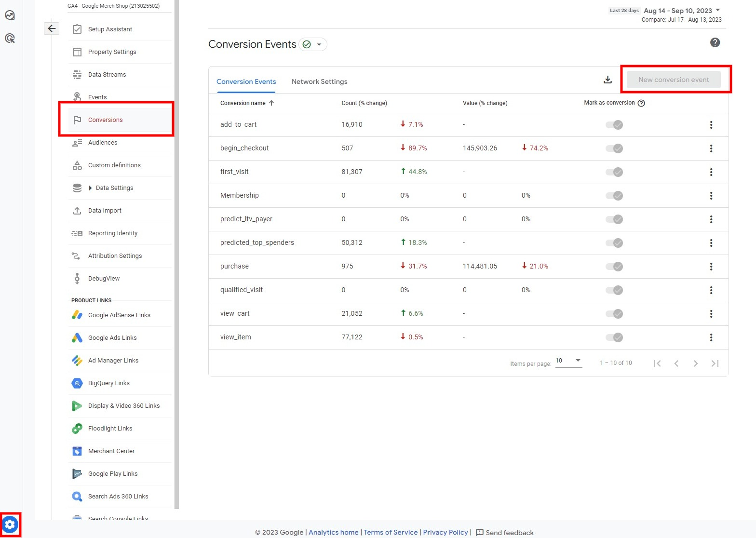The height and width of the screenshot is (538, 756).
Task: Sort by Conversion name column
Action: 247,103
